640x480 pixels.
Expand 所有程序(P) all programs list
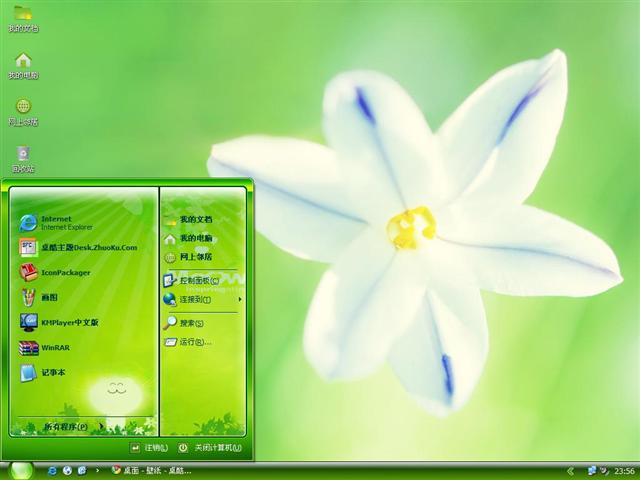[73, 427]
